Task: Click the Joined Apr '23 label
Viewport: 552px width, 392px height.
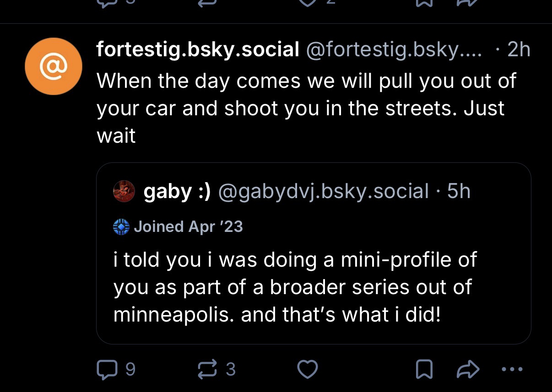Action: point(188,227)
